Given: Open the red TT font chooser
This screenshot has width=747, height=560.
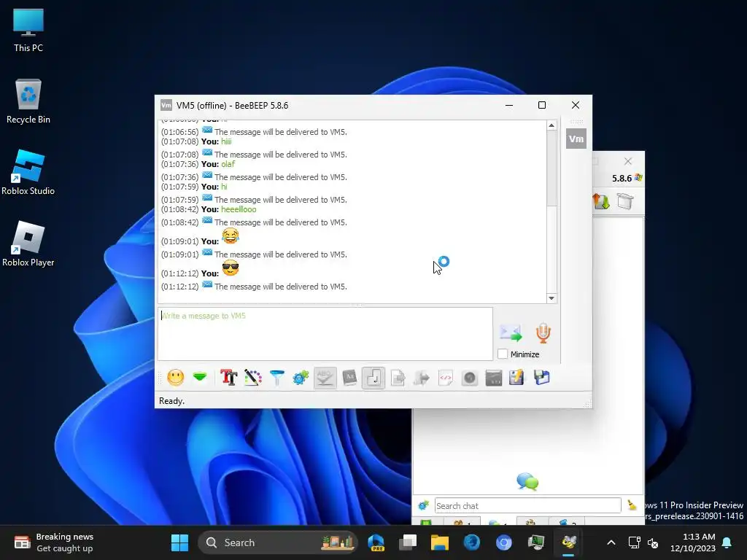Looking at the screenshot, I should tap(228, 378).
